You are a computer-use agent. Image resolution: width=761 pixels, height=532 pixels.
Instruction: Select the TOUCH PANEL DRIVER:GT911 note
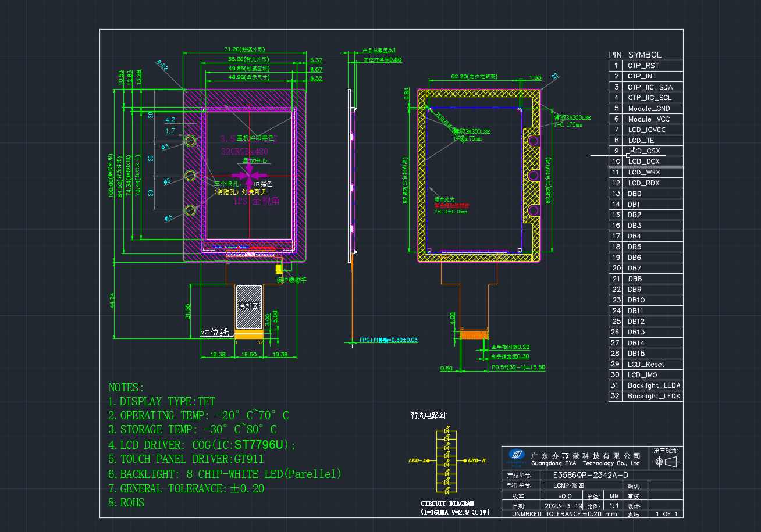(186, 459)
